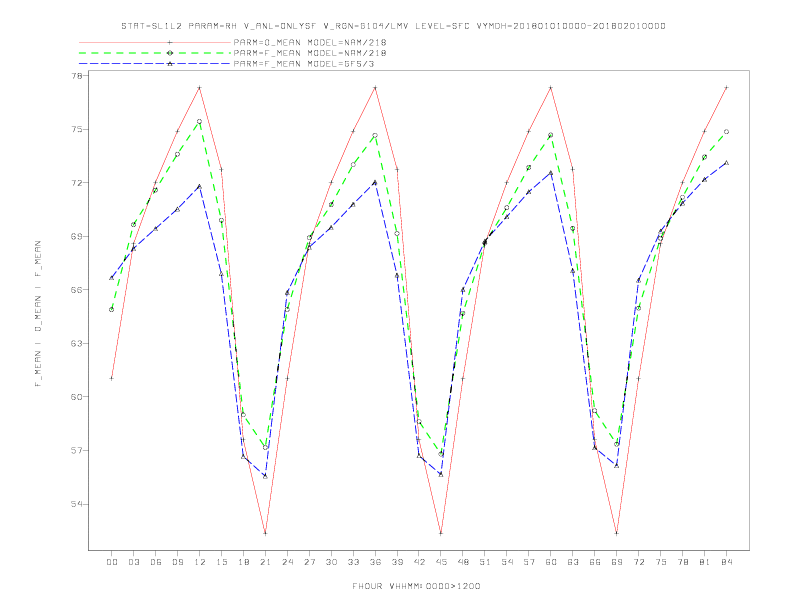Click x-axis tick label 30

pyautogui.click(x=331, y=562)
